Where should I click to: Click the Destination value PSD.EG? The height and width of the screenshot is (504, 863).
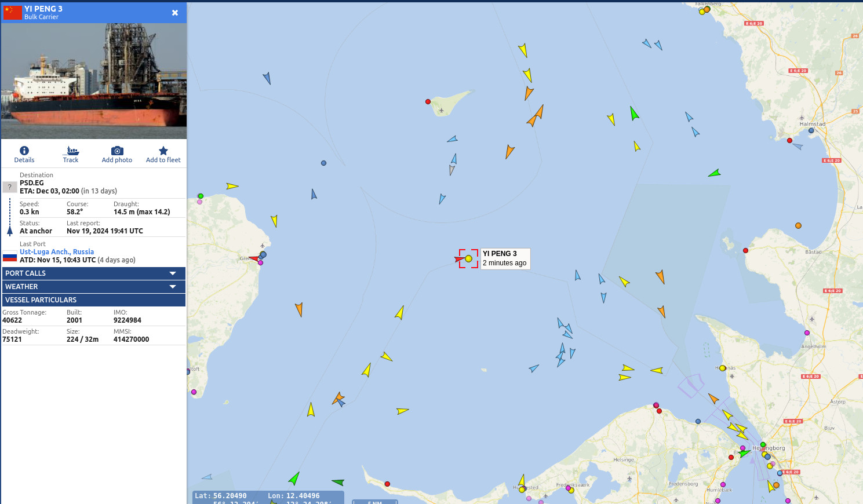point(32,183)
